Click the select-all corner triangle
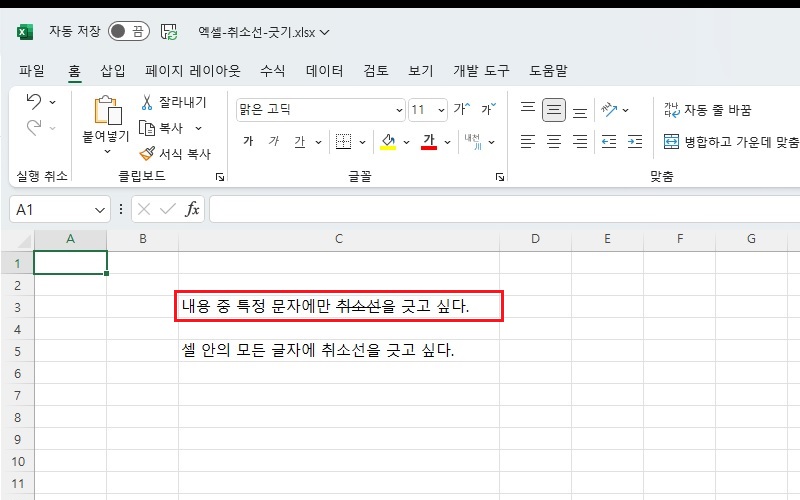Screen dimensions: 800x500 click(x=24, y=240)
